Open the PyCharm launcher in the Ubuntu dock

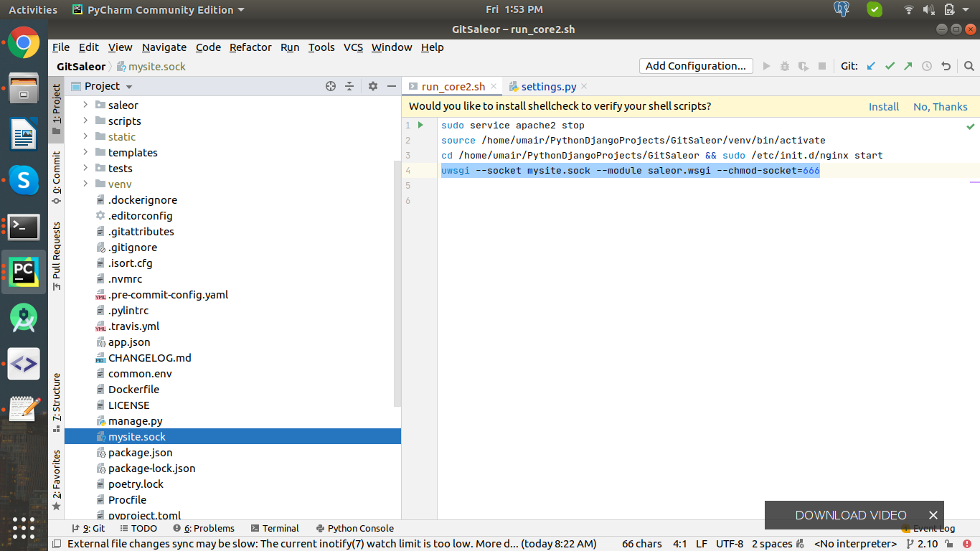click(x=24, y=272)
